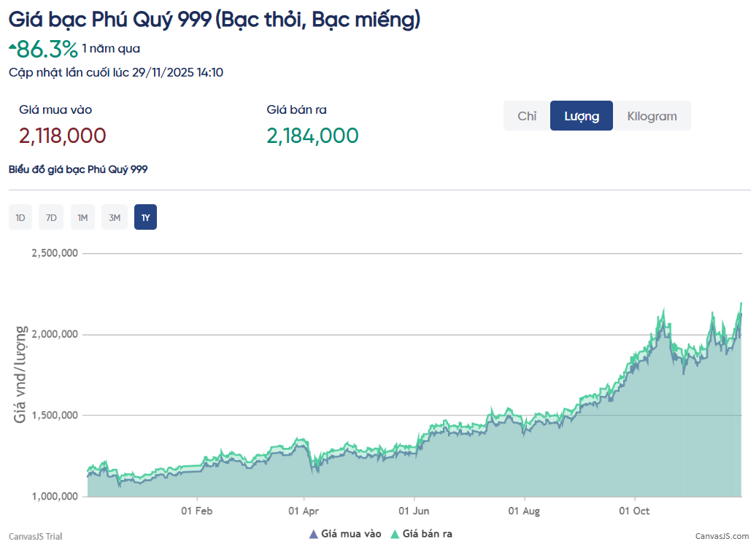756x547 pixels.
Task: Click the 01 Oct axis label
Action: pos(634,511)
